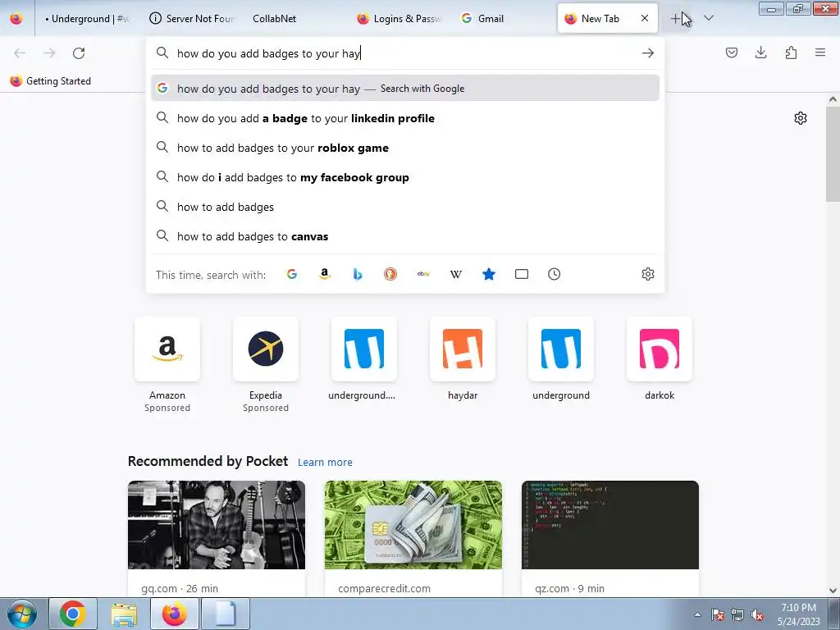840x630 pixels.
Task: Open a new tab with plus button
Action: click(x=676, y=19)
